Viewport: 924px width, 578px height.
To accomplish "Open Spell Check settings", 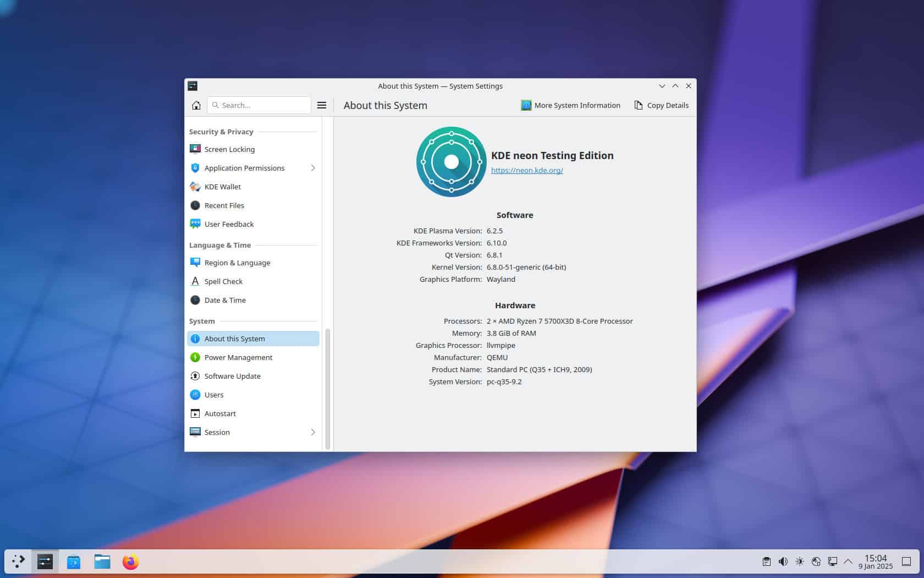I will [223, 281].
